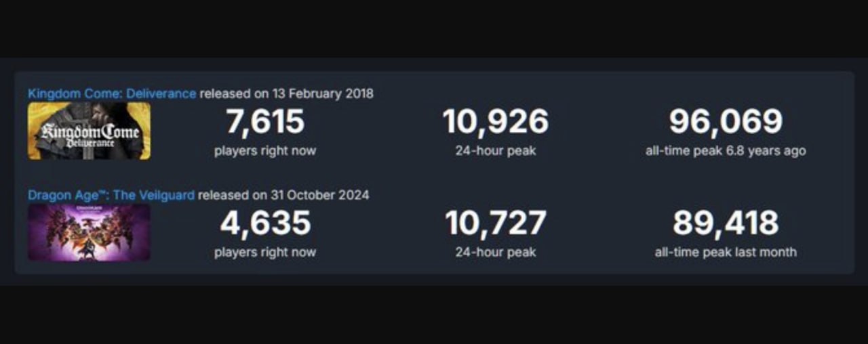The image size is (868, 344).
Task: Open the Kingdom Come: Deliverance title link
Action: coord(112,93)
